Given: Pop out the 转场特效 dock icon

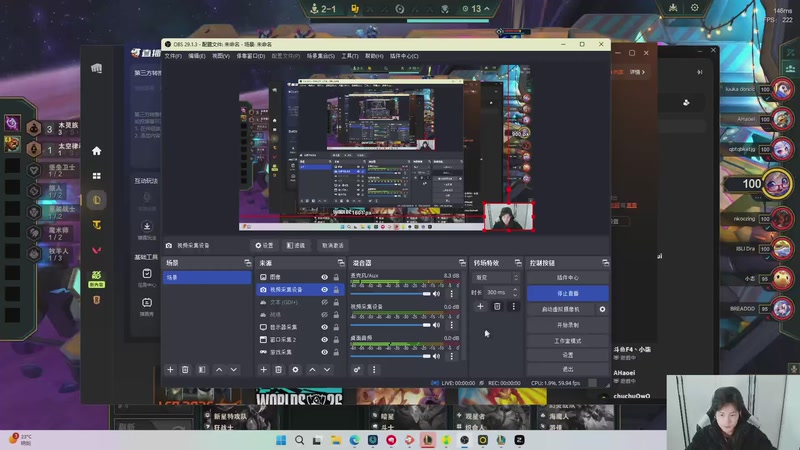Looking at the screenshot, I should (518, 263).
